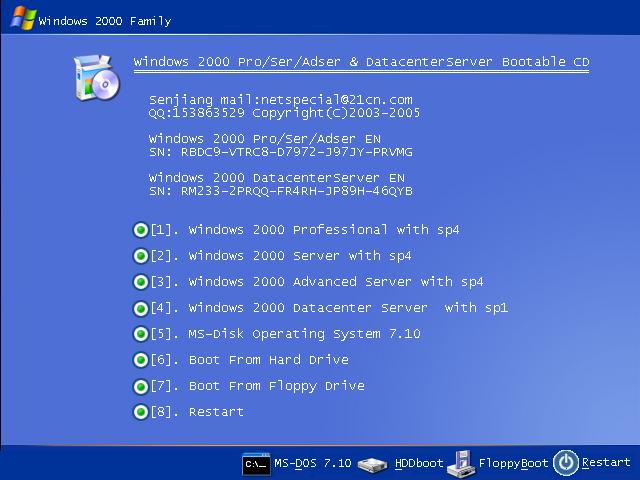Screen dimensions: 640x480
Task: Click the green bullet beside option [4]
Action: [141, 308]
